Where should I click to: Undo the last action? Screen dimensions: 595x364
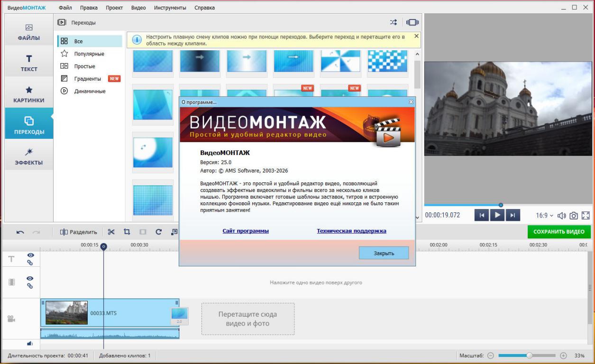coord(20,232)
